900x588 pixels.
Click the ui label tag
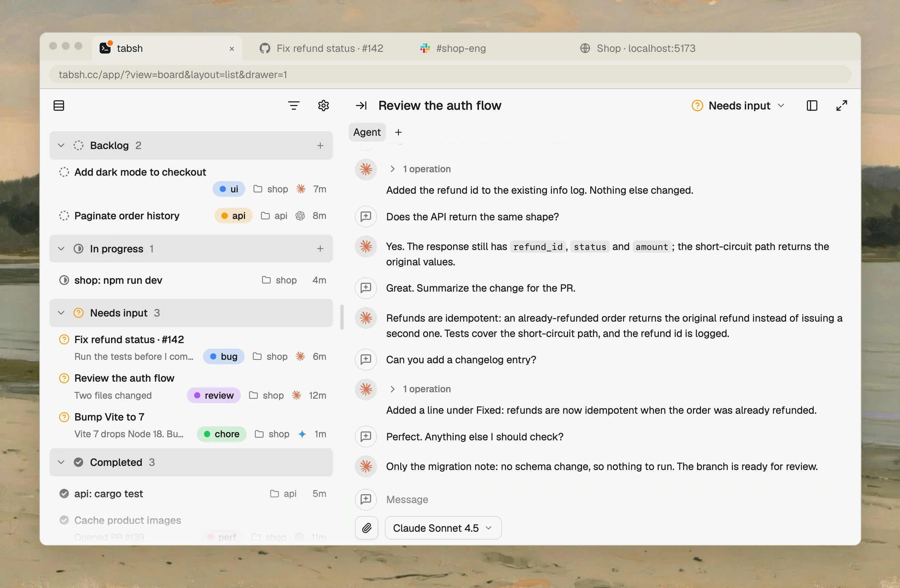pos(229,189)
